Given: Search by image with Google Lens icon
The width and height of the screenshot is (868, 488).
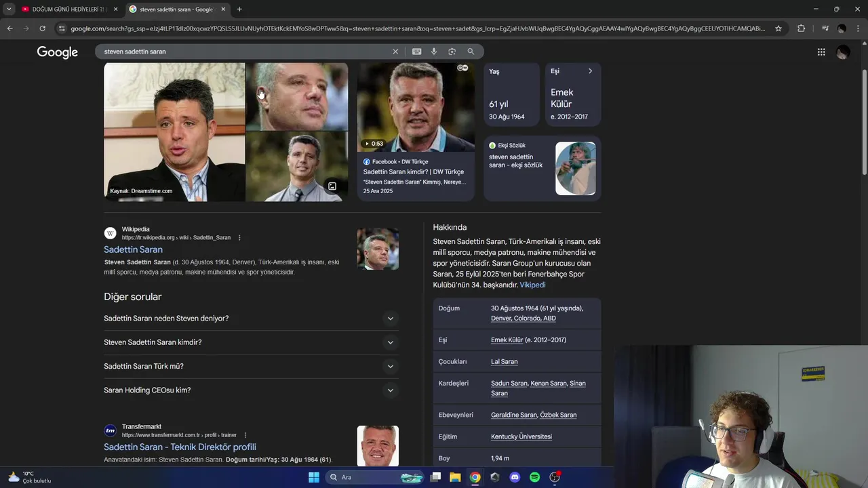Looking at the screenshot, I should pyautogui.click(x=452, y=52).
